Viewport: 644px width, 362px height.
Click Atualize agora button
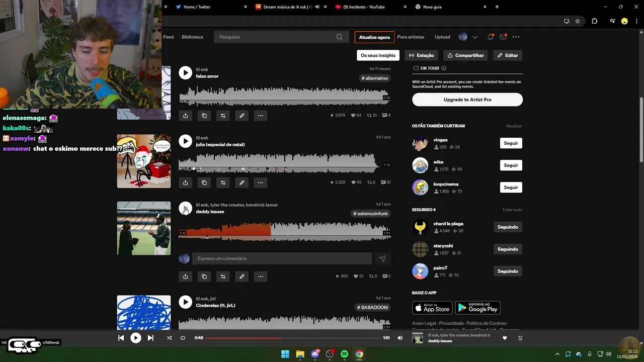click(374, 37)
